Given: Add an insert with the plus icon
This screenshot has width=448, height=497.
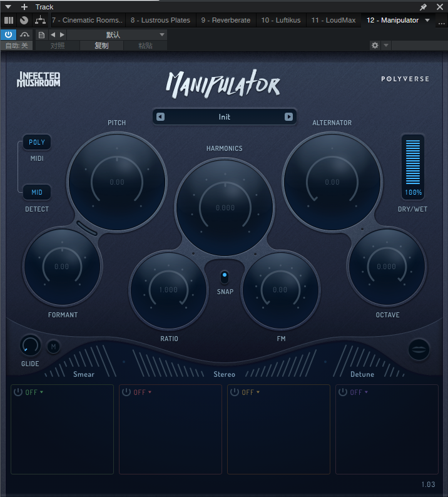Looking at the screenshot, I should point(24,7).
